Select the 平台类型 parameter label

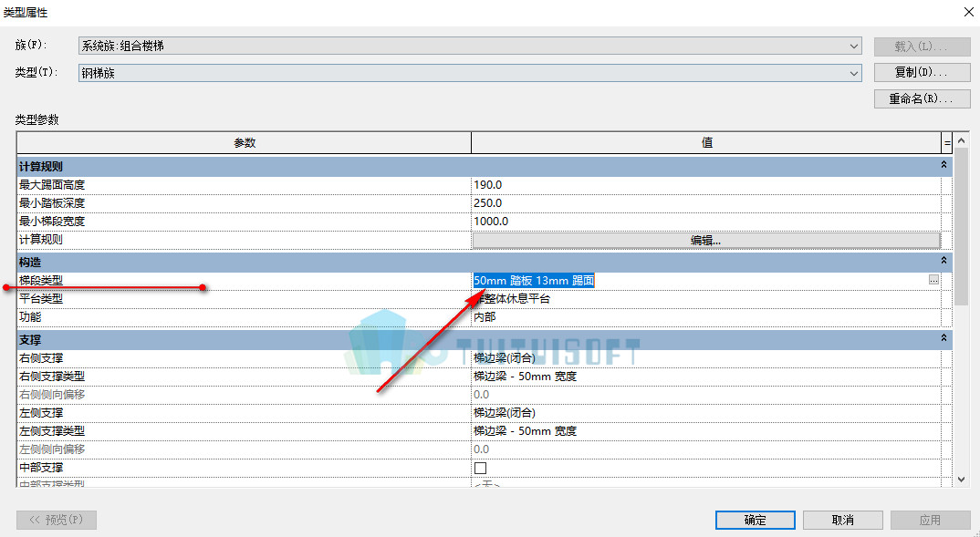point(41,298)
